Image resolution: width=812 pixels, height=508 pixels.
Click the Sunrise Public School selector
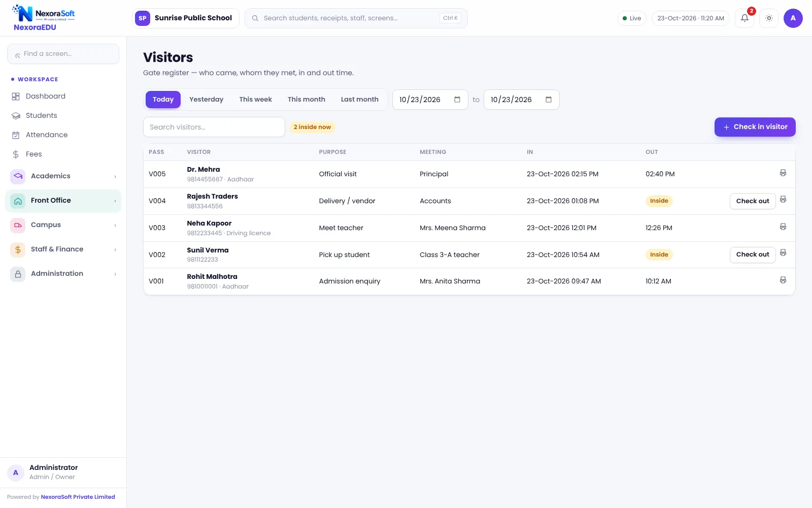(x=185, y=18)
